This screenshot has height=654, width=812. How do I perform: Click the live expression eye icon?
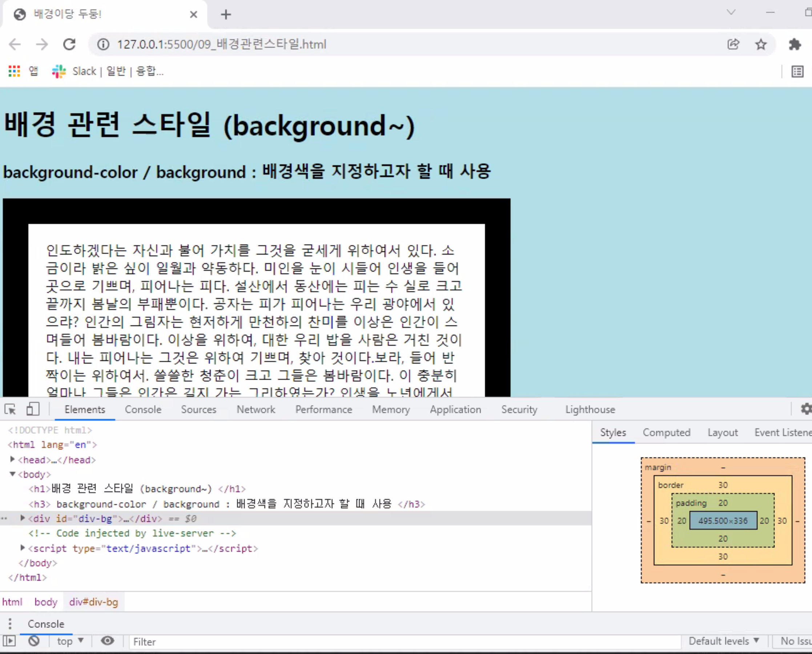point(107,641)
